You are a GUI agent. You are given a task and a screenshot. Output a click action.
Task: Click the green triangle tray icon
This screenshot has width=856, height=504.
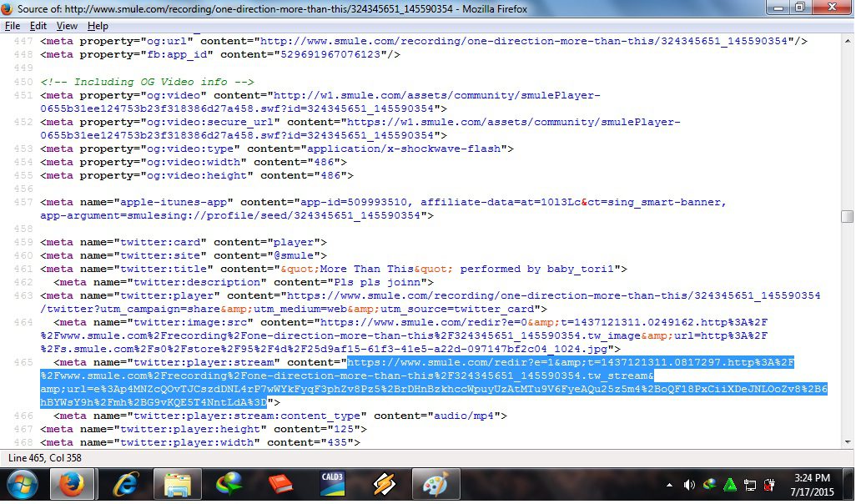(730, 485)
